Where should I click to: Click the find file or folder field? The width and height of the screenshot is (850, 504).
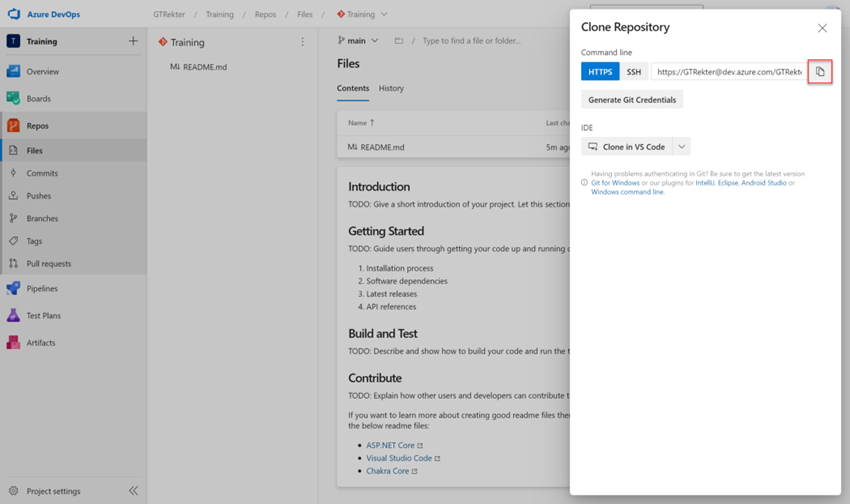point(472,41)
